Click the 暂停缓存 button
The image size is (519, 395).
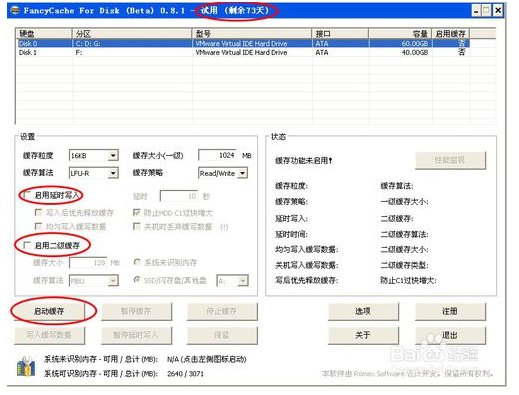pos(136,311)
